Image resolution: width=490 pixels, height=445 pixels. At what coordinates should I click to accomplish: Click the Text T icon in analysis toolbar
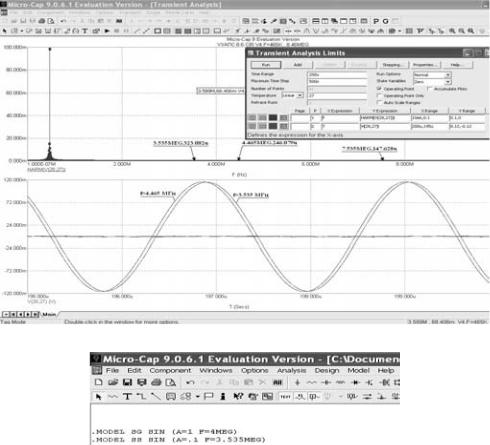[x=85, y=31]
